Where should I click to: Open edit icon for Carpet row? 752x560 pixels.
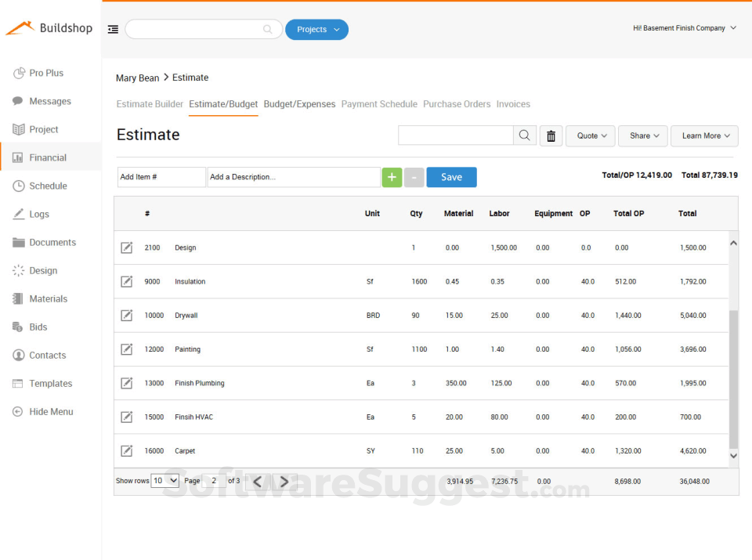(x=126, y=451)
